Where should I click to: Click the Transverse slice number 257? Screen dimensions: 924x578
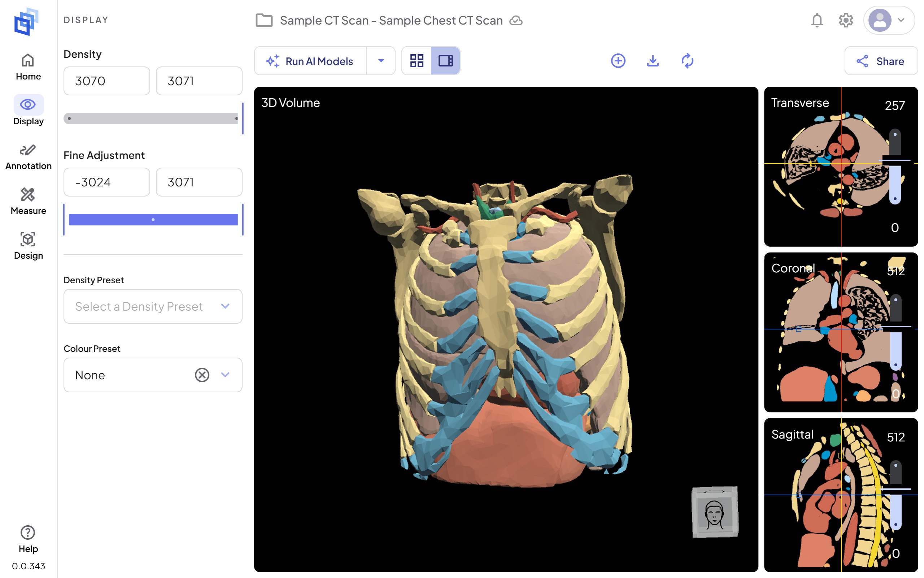pos(895,105)
